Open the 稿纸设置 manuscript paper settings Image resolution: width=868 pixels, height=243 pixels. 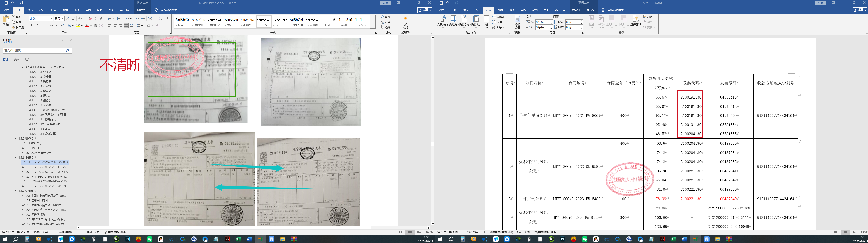pos(517,22)
